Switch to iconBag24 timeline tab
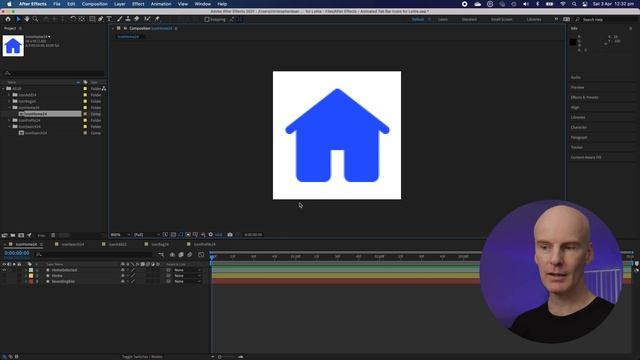This screenshot has height=360, width=640. pos(160,244)
